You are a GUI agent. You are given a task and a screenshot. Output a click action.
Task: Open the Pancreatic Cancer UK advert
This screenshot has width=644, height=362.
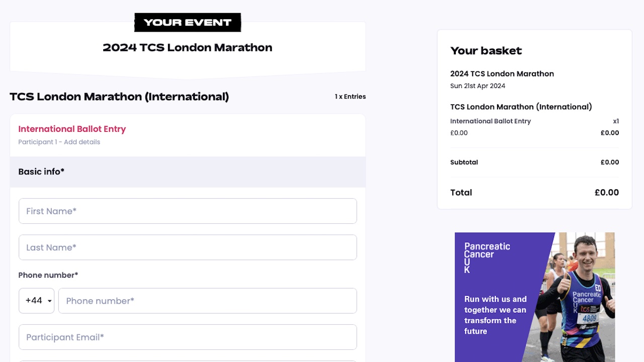click(x=535, y=297)
